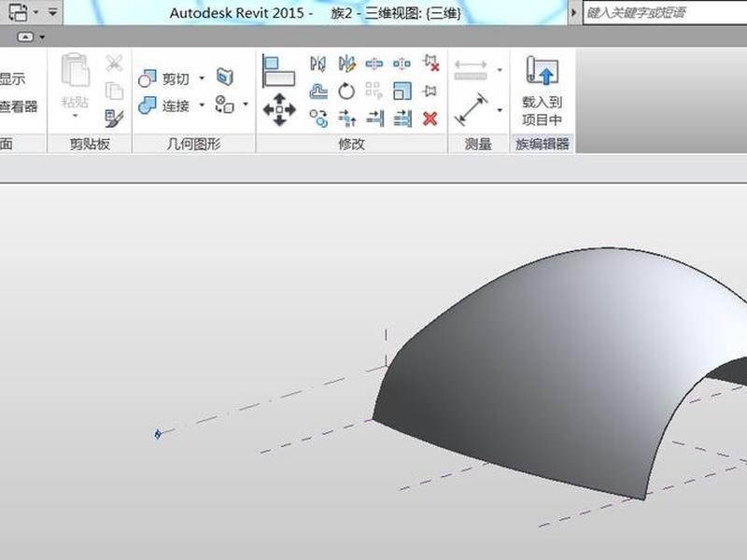Activate the Copy tool icon
Image resolution: width=747 pixels, height=560 pixels.
point(318,119)
